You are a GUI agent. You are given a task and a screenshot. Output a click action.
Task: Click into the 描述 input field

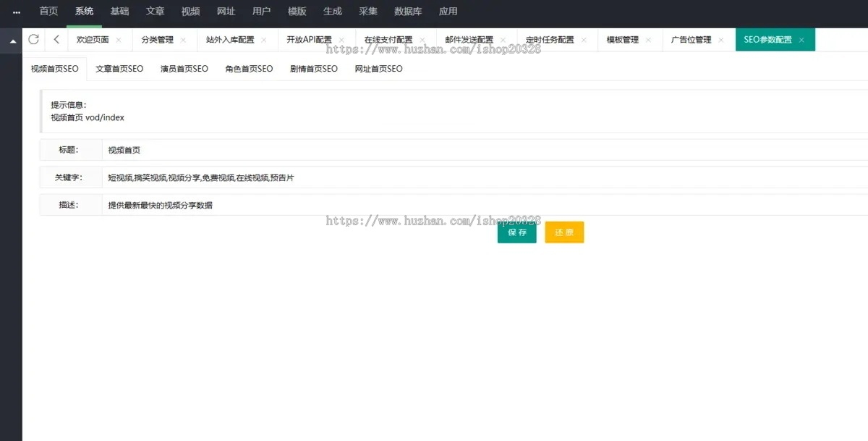485,205
